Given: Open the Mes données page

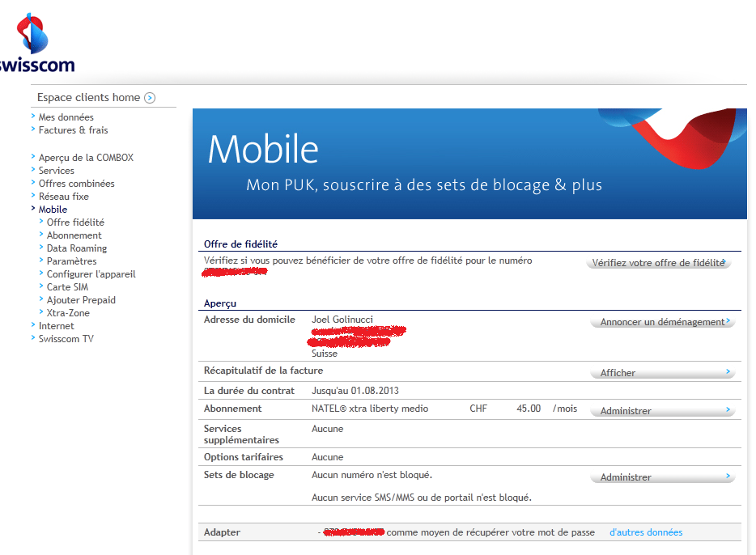Looking at the screenshot, I should click(x=65, y=117).
